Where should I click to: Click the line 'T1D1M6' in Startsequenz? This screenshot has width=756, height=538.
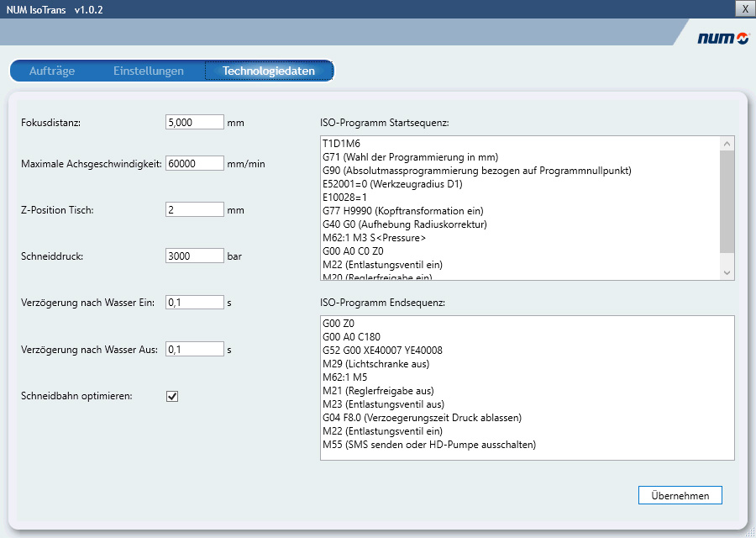341,143
